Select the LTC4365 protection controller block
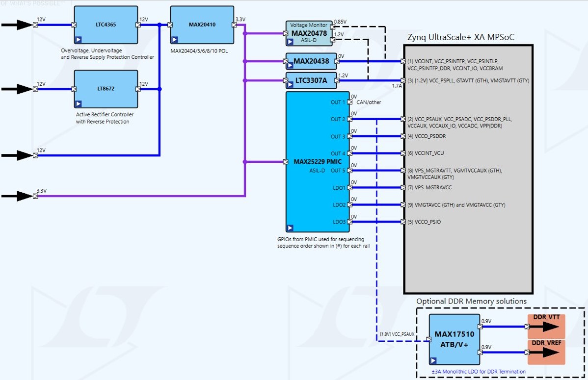 (106, 25)
